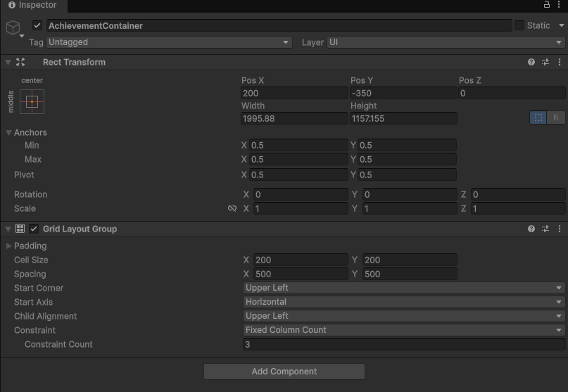Image resolution: width=568 pixels, height=392 pixels.
Task: Collapse the Rect Transform component foldout
Action: (x=8, y=63)
